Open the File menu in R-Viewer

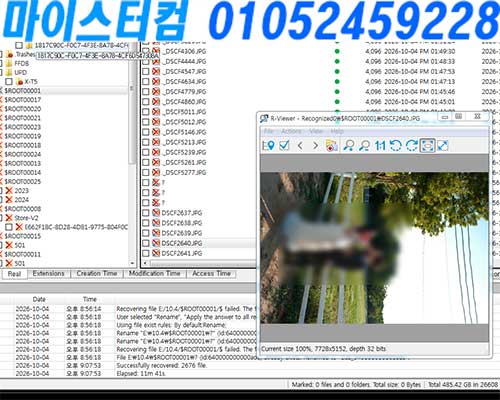269,131
